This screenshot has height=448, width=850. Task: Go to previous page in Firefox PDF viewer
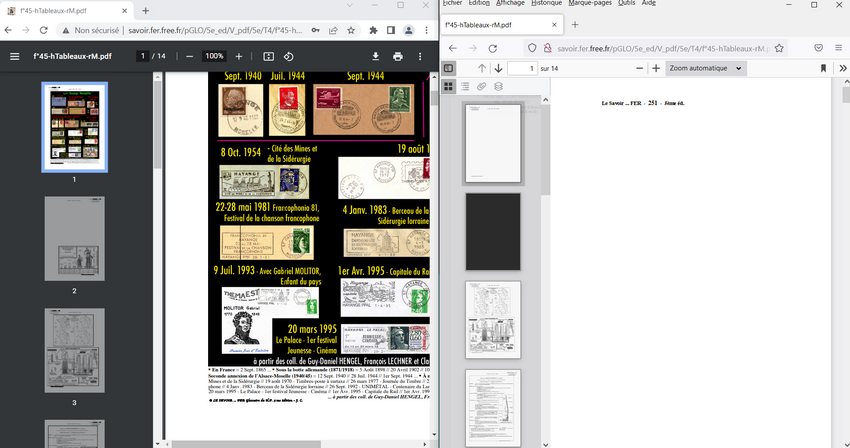click(482, 68)
